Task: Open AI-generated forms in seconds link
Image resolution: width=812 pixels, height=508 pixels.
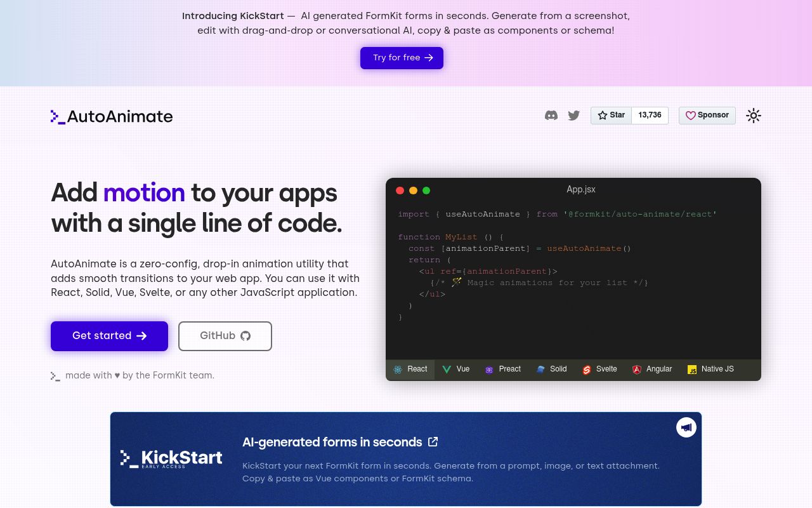Action: click(x=340, y=442)
